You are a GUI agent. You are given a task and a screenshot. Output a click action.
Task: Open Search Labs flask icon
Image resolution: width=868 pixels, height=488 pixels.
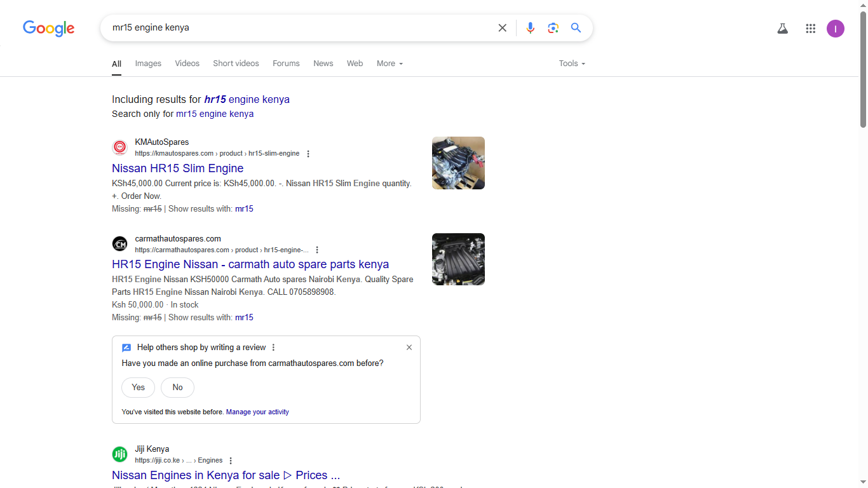pos(782,29)
